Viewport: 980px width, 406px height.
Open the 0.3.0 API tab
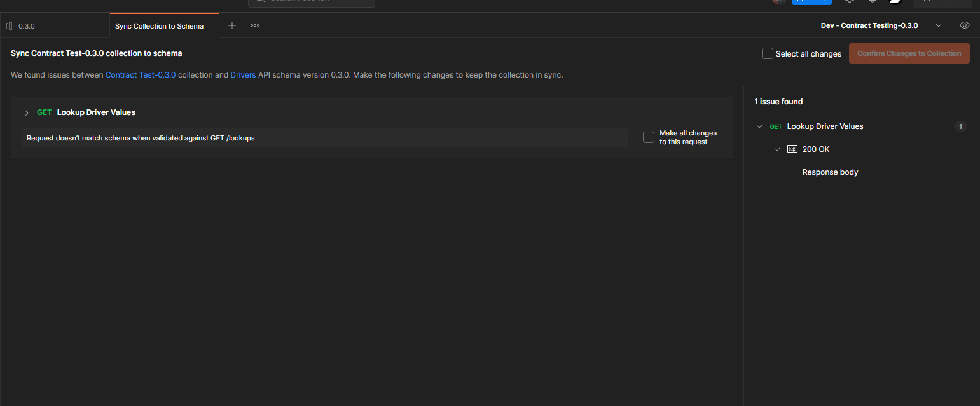click(55, 26)
